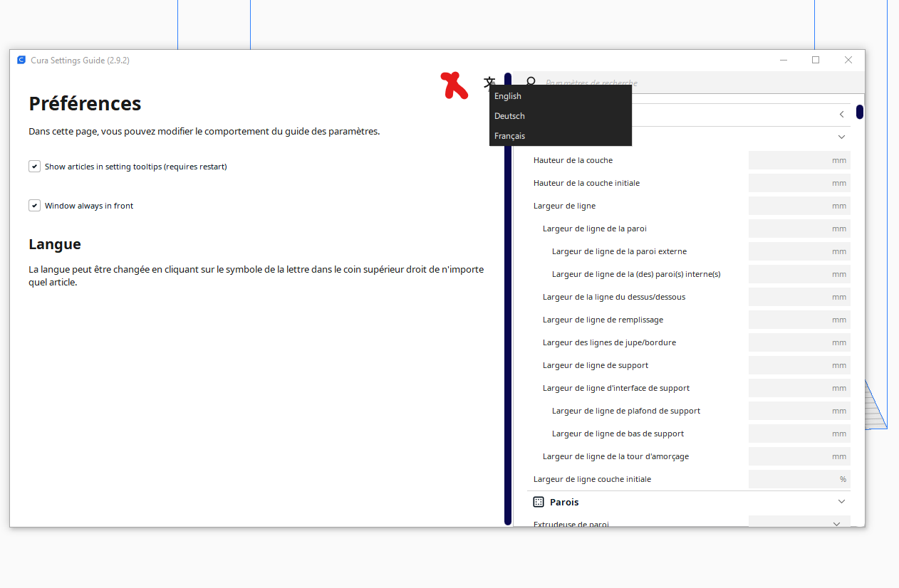The width and height of the screenshot is (899, 588).
Task: Click the language translate icon
Action: [489, 83]
